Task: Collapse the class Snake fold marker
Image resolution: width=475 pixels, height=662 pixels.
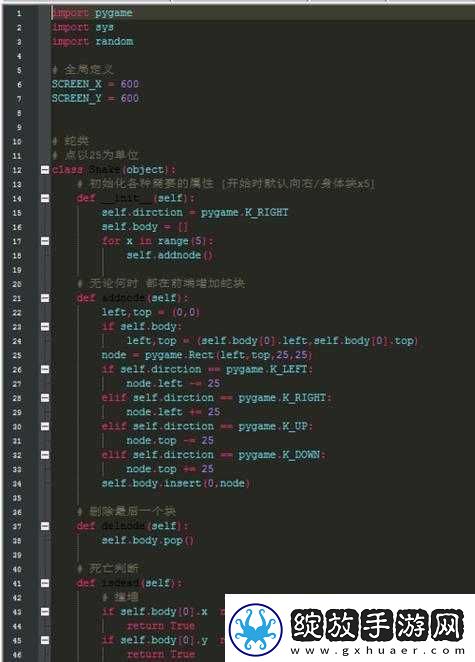Action: [x=45, y=170]
